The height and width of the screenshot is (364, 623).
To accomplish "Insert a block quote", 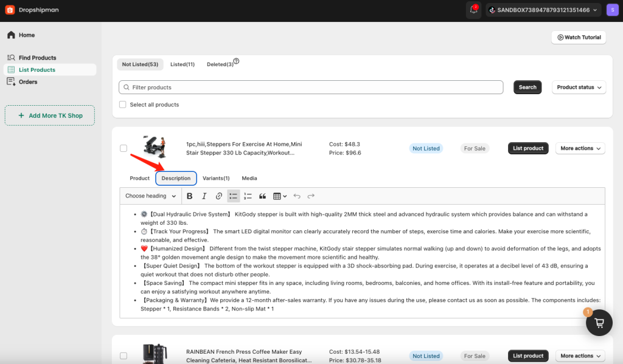I will pos(262,196).
